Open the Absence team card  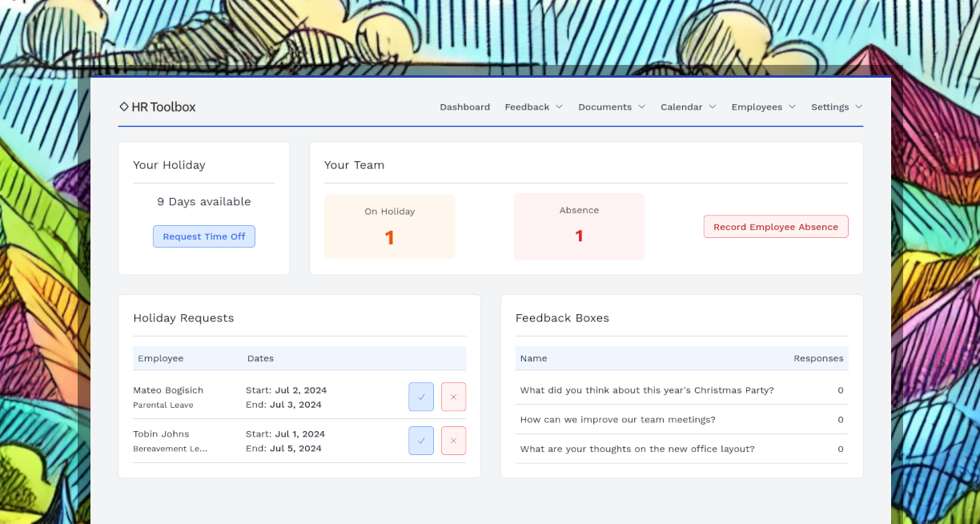(579, 226)
